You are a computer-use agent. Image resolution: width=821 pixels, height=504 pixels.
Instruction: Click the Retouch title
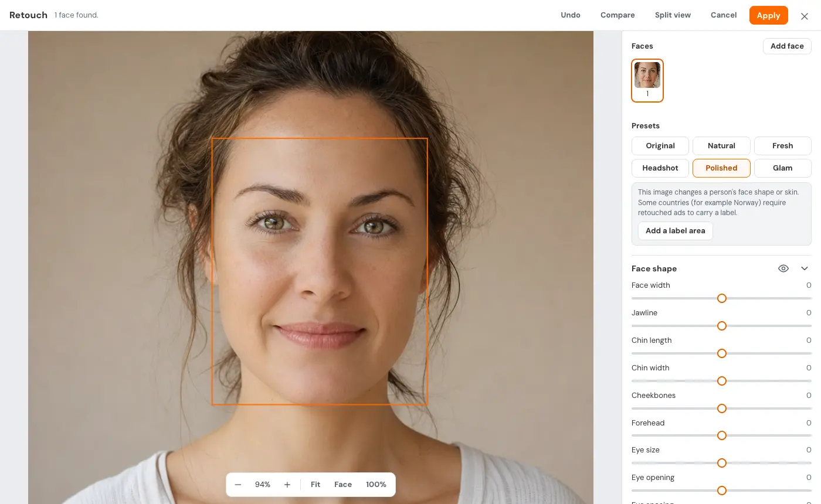(x=28, y=15)
